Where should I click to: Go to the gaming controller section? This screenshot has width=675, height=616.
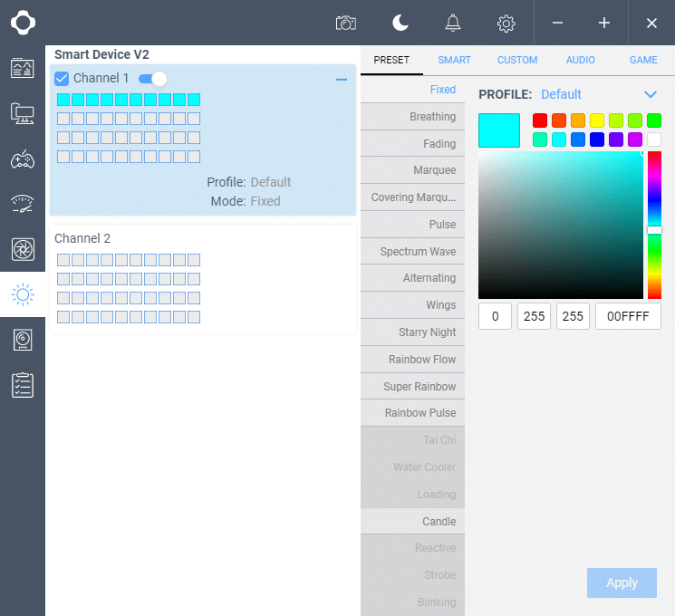point(23,159)
